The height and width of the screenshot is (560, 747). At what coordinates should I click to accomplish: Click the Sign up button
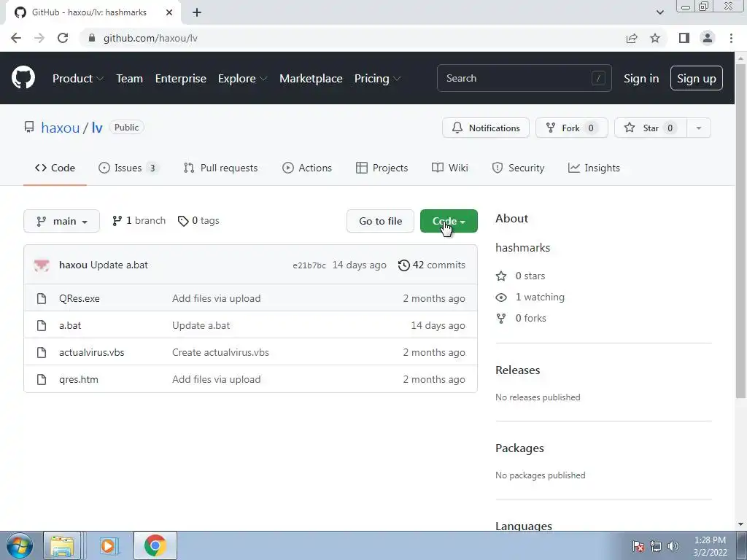point(697,78)
